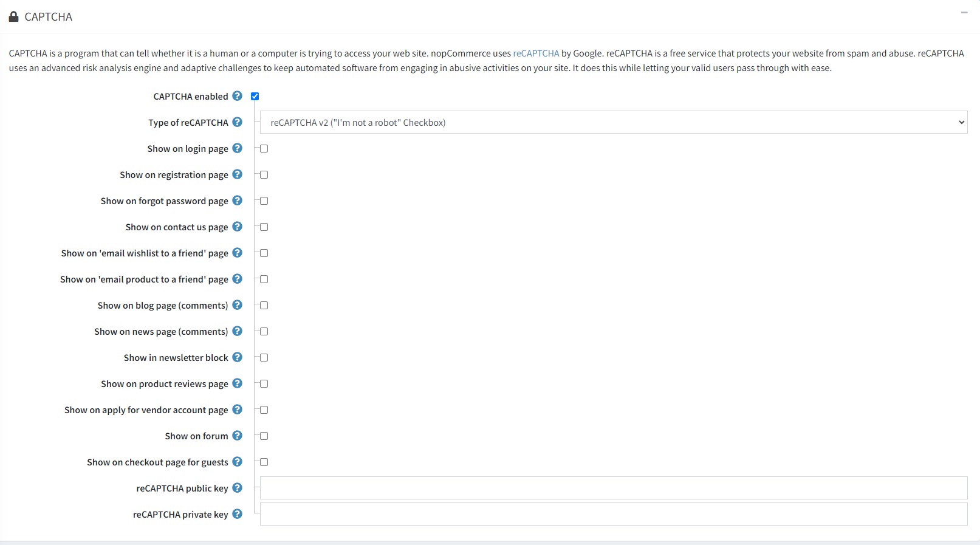Image resolution: width=980 pixels, height=545 pixels.
Task: Click help icon for reCAPTCHA public key
Action: pos(238,488)
